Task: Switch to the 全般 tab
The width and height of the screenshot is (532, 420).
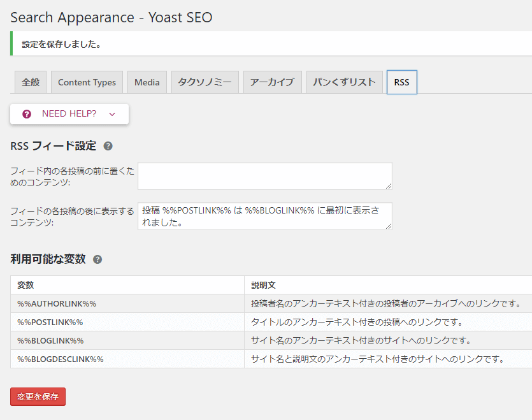Action: pos(31,82)
